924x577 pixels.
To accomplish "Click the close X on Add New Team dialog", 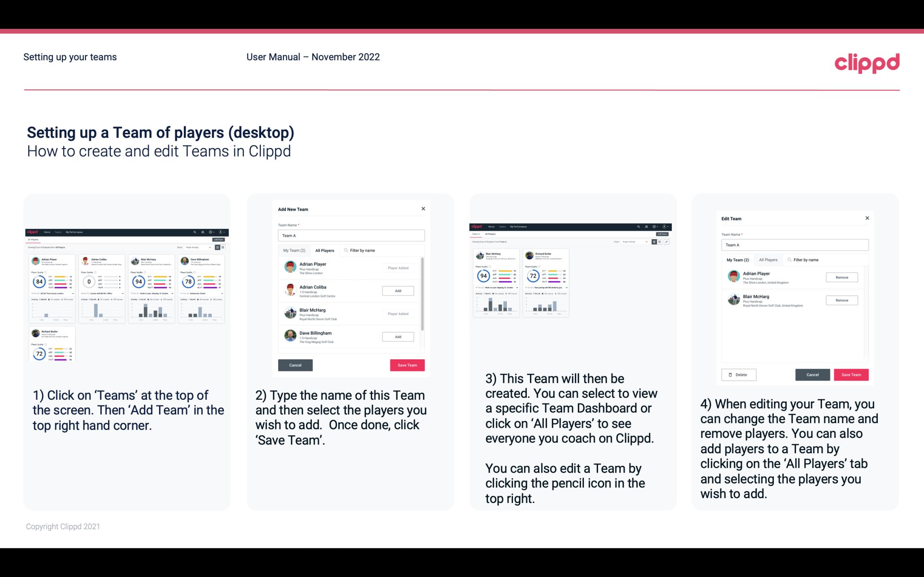I will point(423,209).
